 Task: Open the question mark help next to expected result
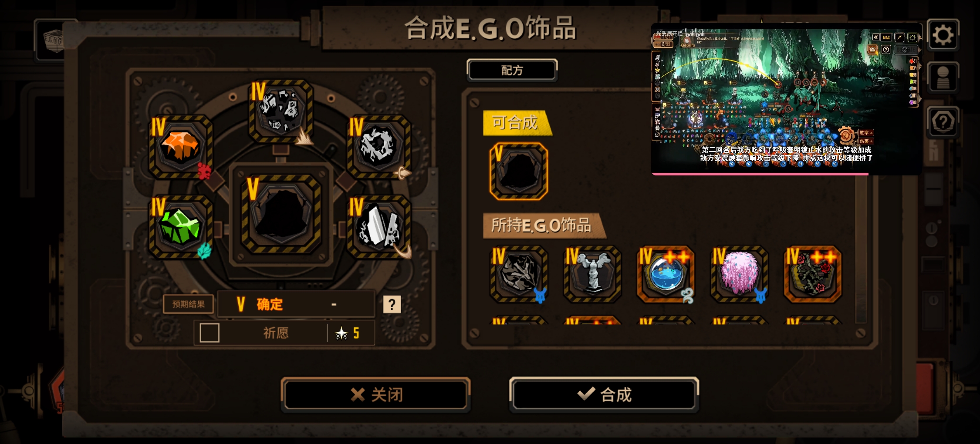coord(392,304)
